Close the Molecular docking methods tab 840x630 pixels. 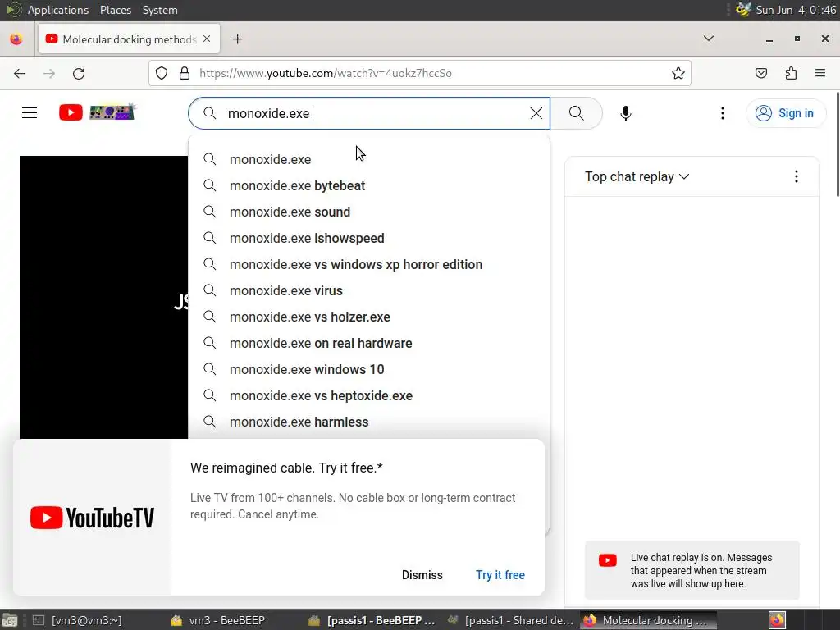207,39
